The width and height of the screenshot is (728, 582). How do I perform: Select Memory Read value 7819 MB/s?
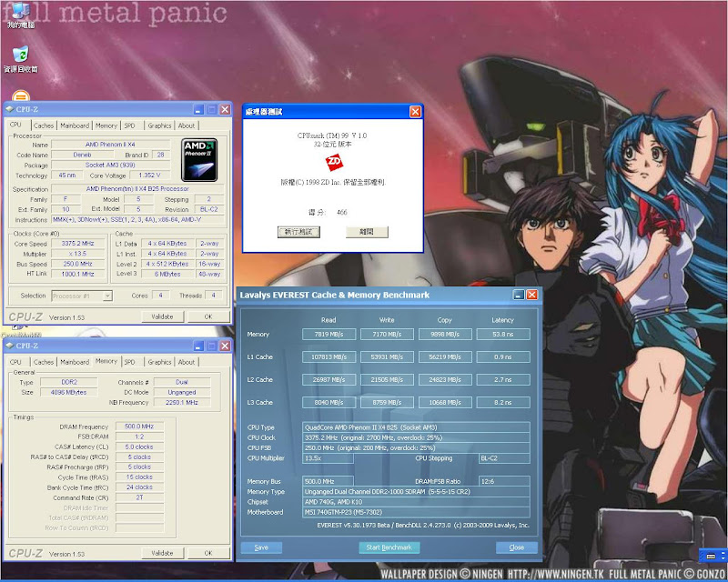pos(329,334)
